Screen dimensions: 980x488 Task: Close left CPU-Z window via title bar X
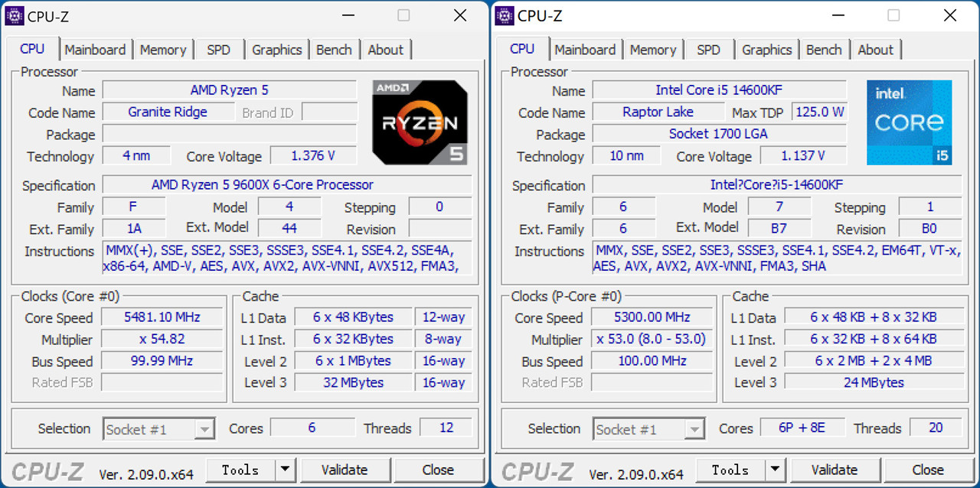tap(459, 15)
